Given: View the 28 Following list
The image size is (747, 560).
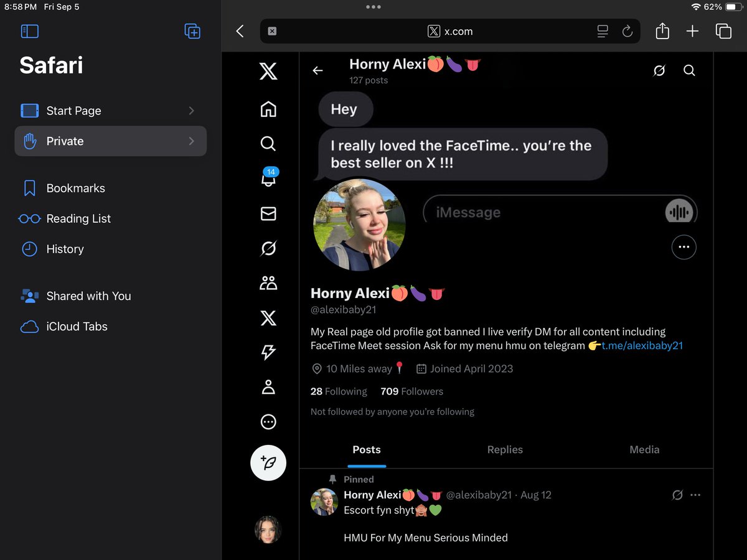Looking at the screenshot, I should point(339,391).
